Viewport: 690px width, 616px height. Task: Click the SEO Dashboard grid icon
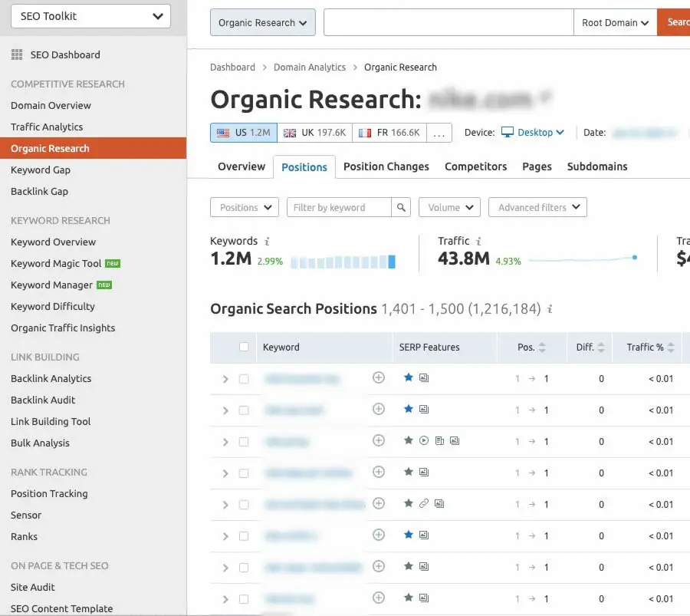click(17, 54)
